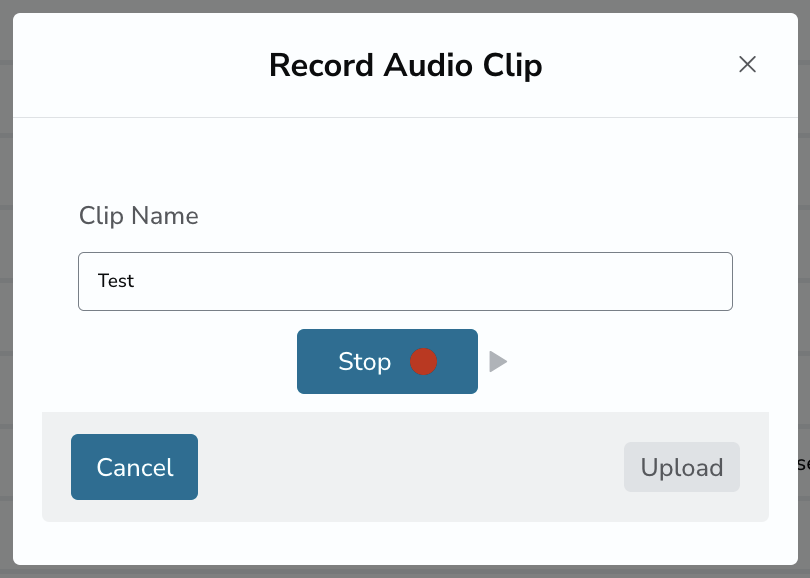Click the Cancel button

134,467
